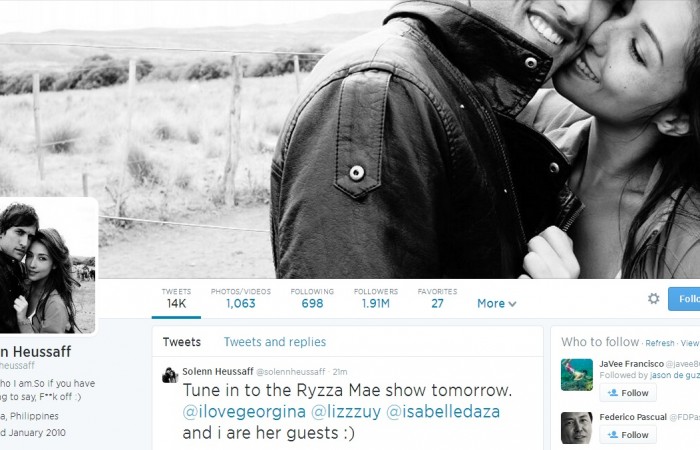Open the @ilovegeorgina mention
This screenshot has height=450, width=700.
pos(244,412)
